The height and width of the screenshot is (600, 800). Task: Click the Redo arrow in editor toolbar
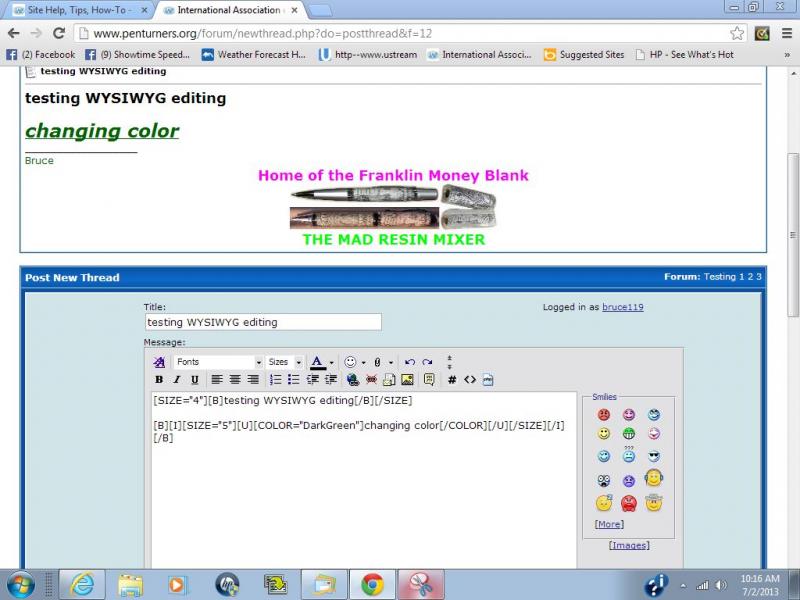427,362
